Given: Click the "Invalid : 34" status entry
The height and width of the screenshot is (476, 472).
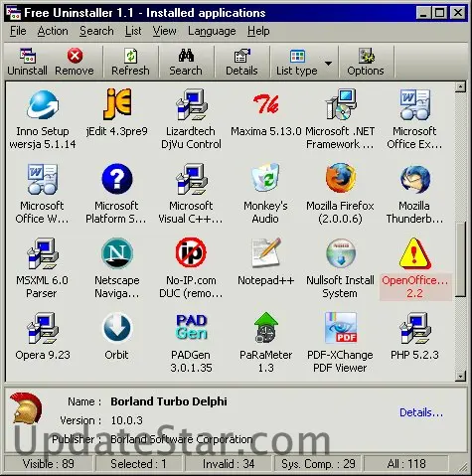Looking at the screenshot, I should click(x=229, y=464).
